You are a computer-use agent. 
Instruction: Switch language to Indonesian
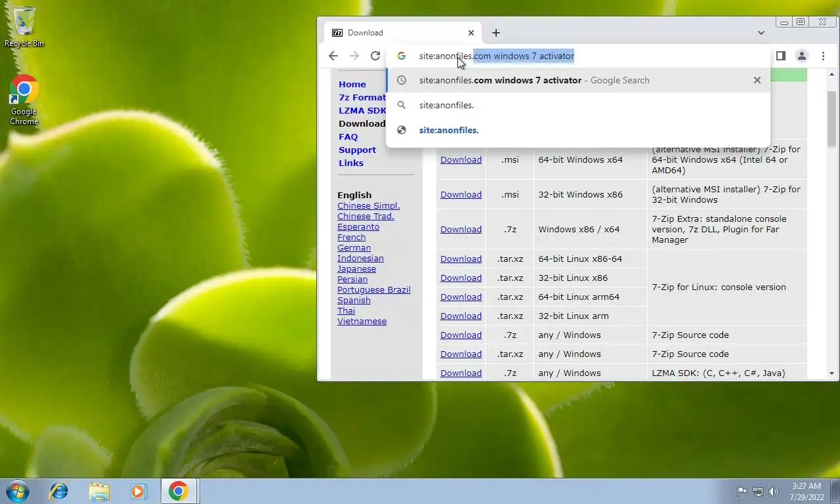click(x=361, y=258)
